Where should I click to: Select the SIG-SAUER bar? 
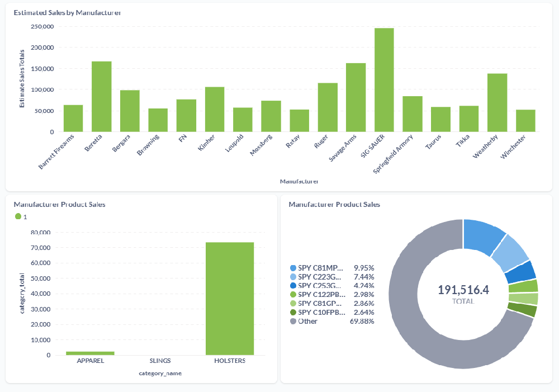tap(383, 77)
